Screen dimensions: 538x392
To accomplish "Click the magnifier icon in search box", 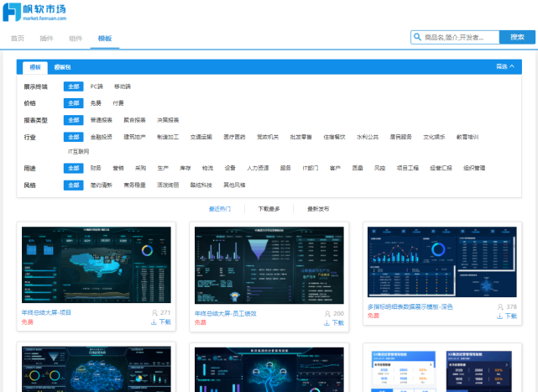I will pyautogui.click(x=417, y=37).
